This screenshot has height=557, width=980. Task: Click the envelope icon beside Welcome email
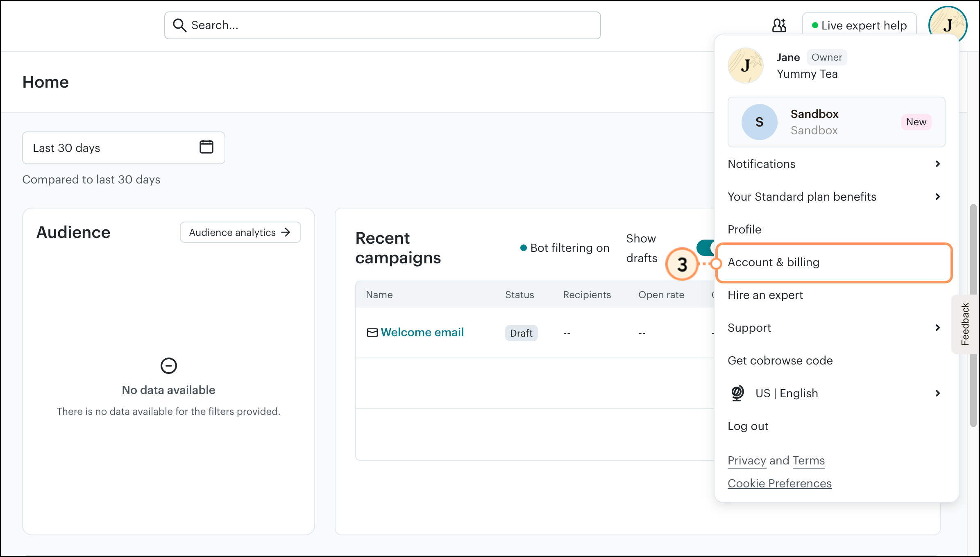pos(372,332)
